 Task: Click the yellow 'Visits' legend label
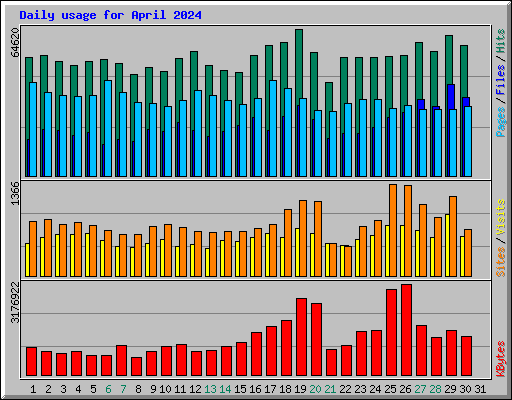coord(501,217)
